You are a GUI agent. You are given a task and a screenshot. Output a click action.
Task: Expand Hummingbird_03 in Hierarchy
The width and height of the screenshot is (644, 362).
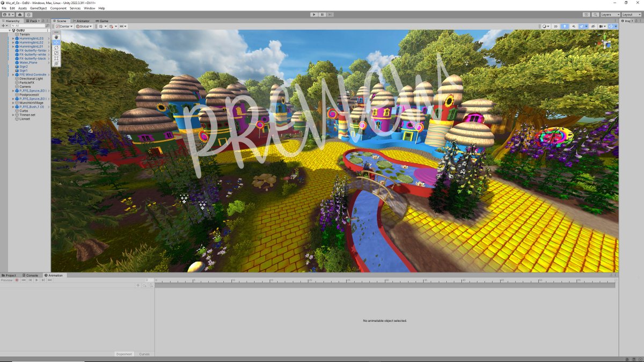pos(13,39)
